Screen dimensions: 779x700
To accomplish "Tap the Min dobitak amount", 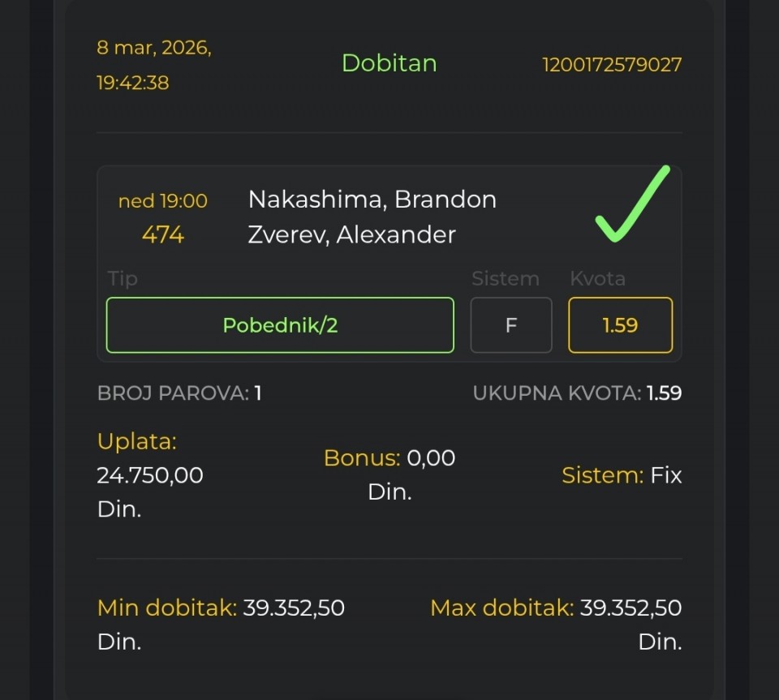I will tap(221, 608).
